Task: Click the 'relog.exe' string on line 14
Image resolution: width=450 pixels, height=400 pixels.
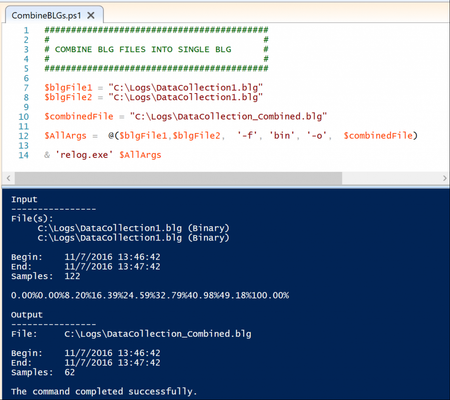Action: pos(84,155)
